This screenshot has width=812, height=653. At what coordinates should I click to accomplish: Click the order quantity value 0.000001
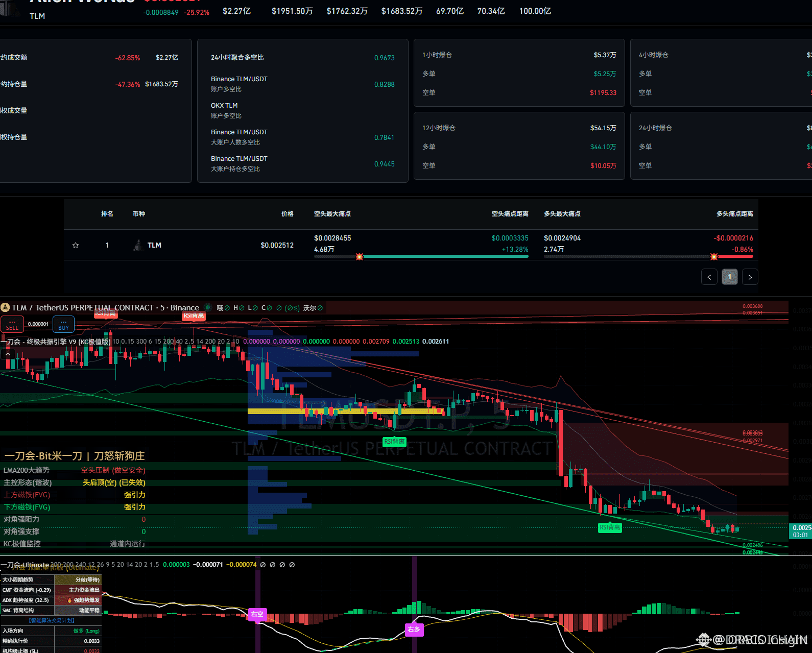tap(38, 324)
